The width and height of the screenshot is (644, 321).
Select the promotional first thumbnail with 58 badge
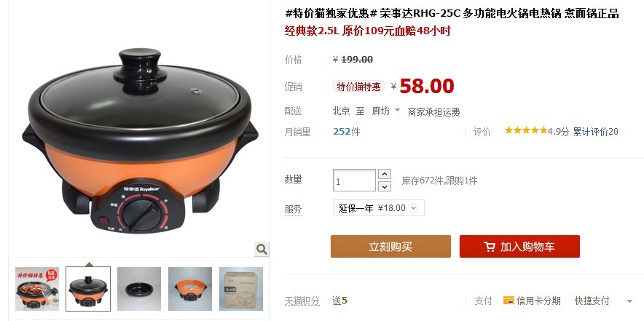37,289
